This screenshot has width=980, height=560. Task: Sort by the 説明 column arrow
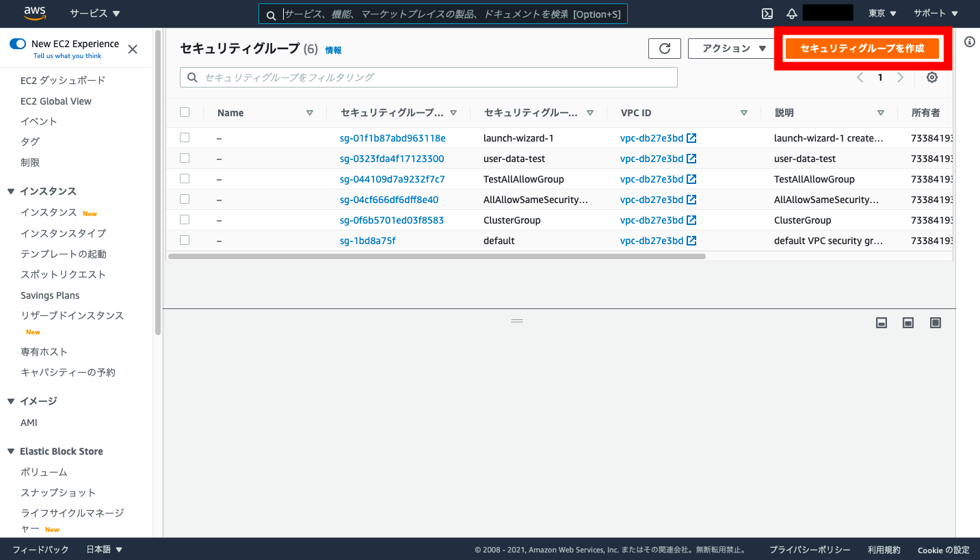pyautogui.click(x=881, y=113)
